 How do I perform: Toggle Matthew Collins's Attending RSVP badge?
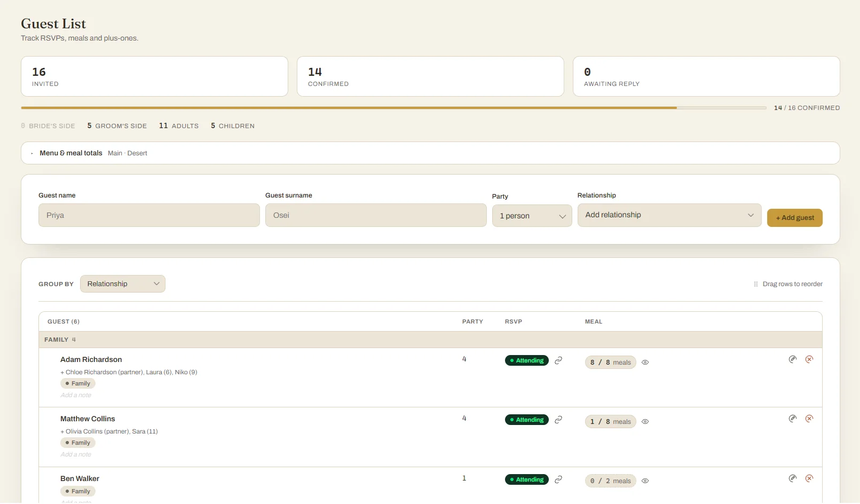(527, 420)
